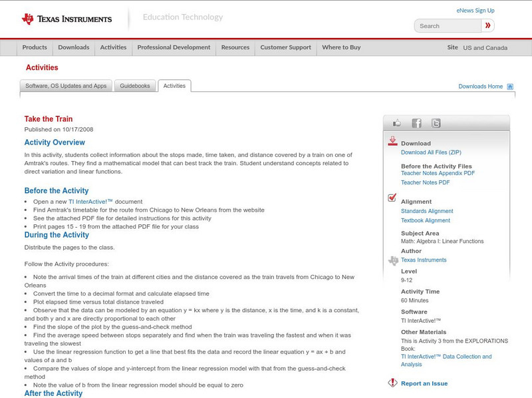
Task: Click the Downloads Home house icon
Action: (x=510, y=87)
